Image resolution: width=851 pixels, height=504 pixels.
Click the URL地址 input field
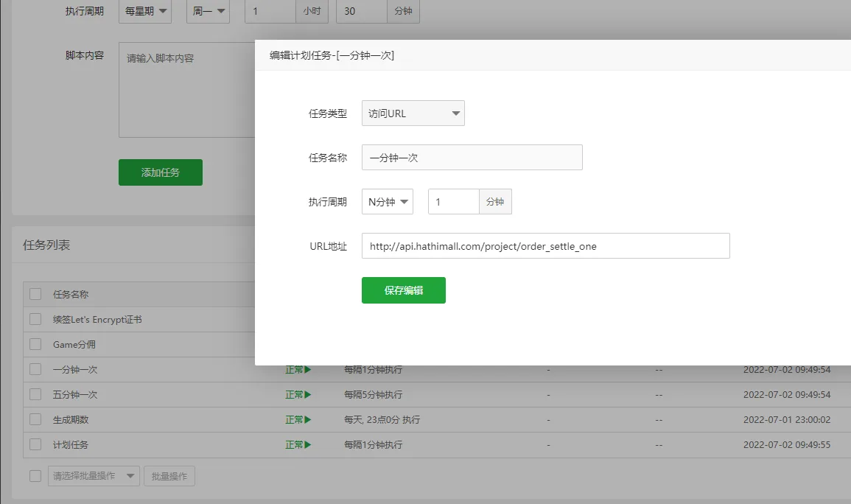[546, 246]
